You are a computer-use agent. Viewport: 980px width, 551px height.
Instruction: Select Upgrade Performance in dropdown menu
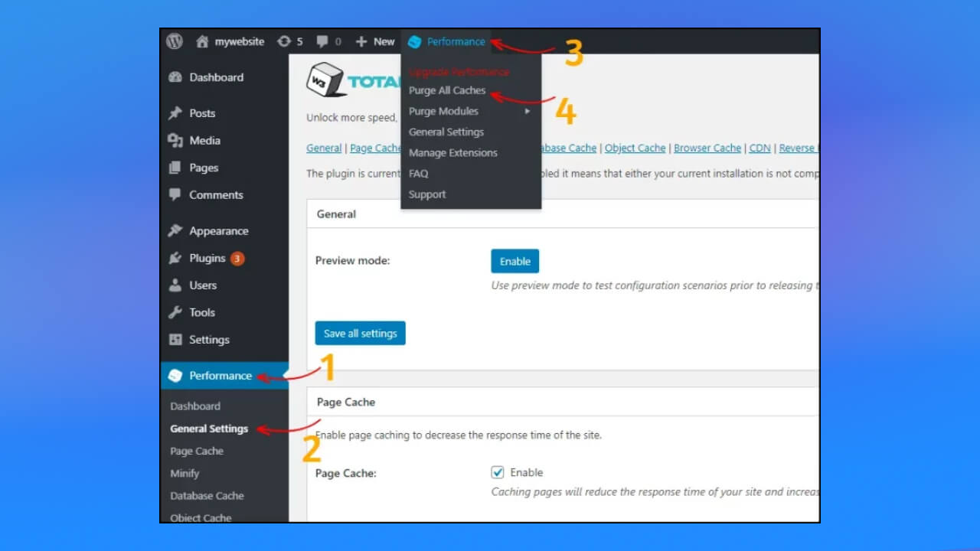click(x=459, y=72)
